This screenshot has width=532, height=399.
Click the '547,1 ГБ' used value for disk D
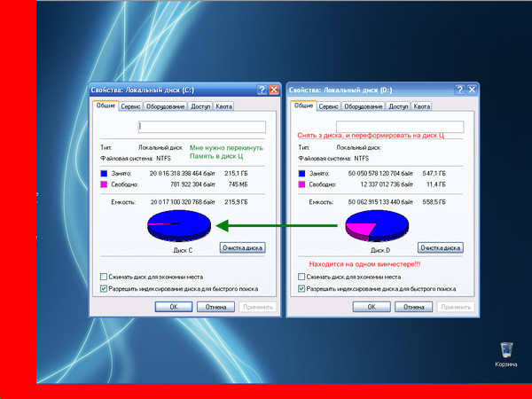[x=434, y=174]
